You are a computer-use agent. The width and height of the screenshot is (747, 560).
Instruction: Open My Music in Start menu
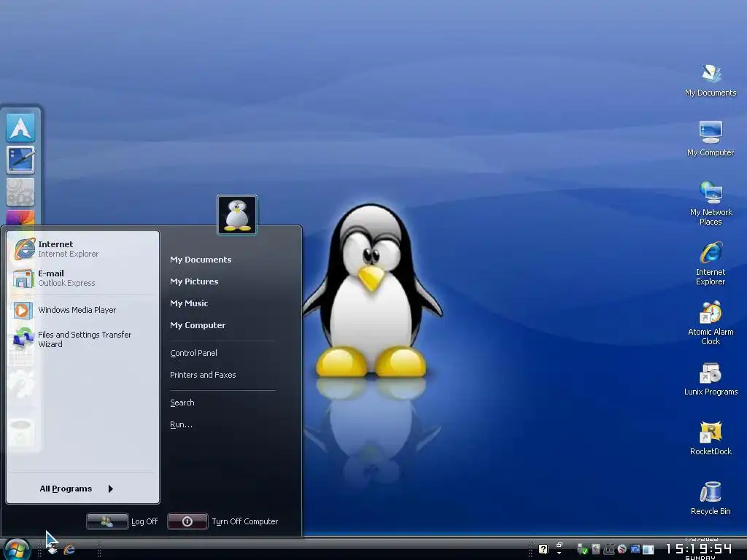point(189,303)
